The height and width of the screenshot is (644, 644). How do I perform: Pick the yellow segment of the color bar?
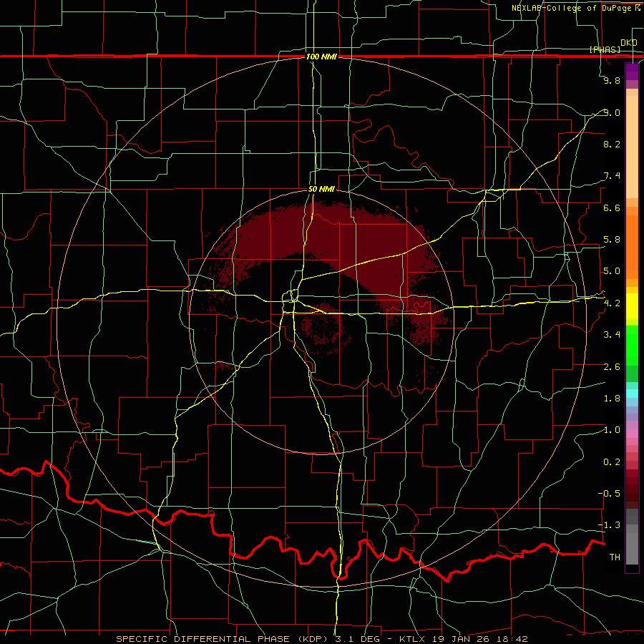coord(632,306)
